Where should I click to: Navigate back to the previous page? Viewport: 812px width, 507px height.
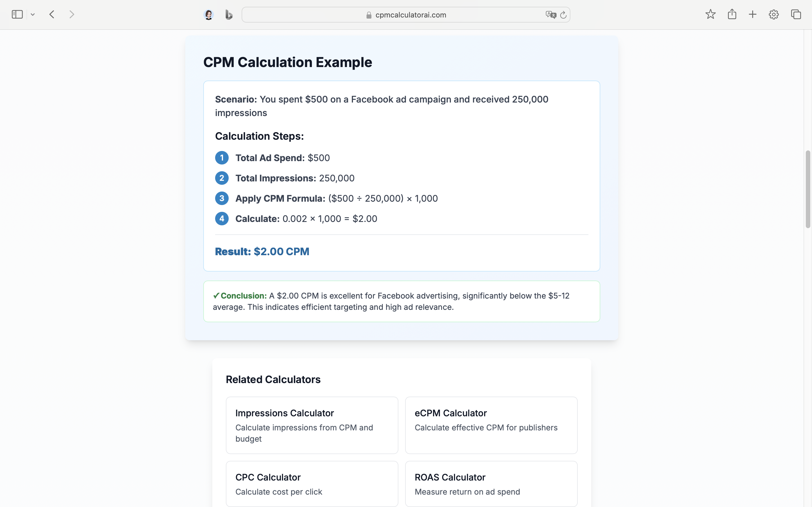[52, 14]
